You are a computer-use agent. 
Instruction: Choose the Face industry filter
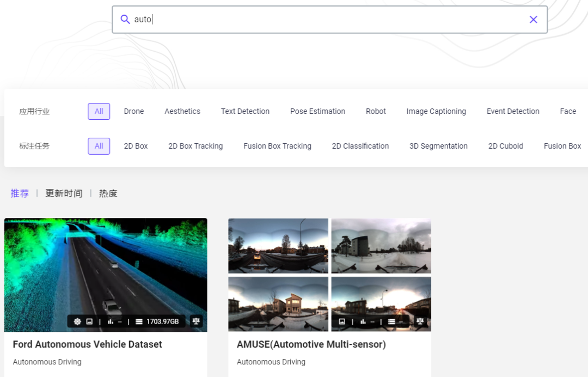[x=568, y=112]
